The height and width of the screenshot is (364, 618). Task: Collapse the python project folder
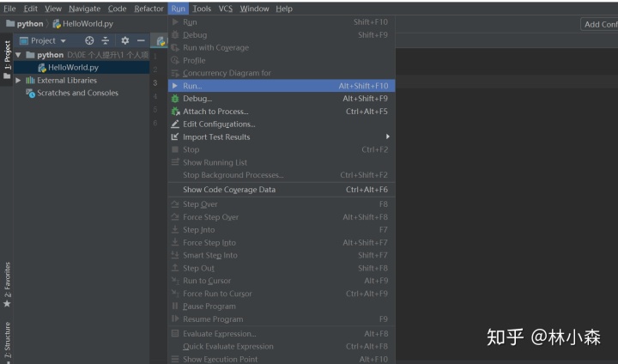point(18,55)
